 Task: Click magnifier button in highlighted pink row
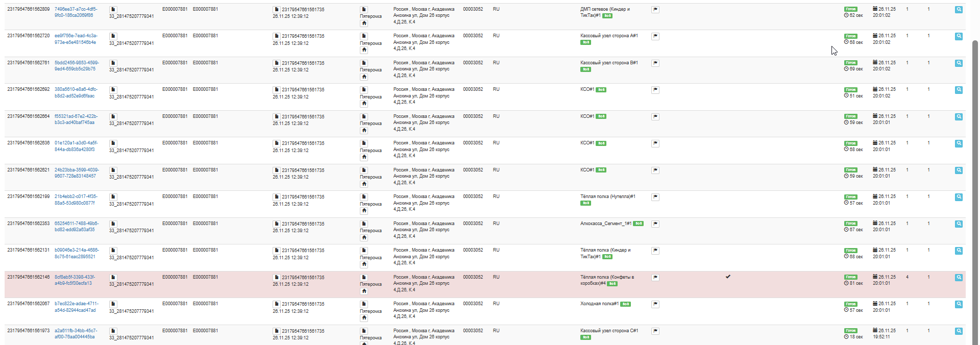[x=959, y=278]
